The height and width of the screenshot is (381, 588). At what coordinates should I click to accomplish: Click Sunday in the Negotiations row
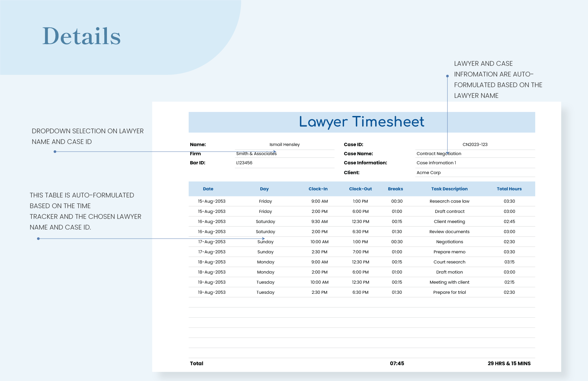pos(265,242)
